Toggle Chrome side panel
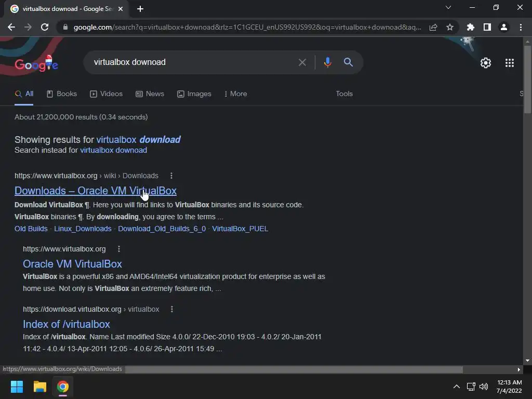The height and width of the screenshot is (399, 532). click(487, 27)
